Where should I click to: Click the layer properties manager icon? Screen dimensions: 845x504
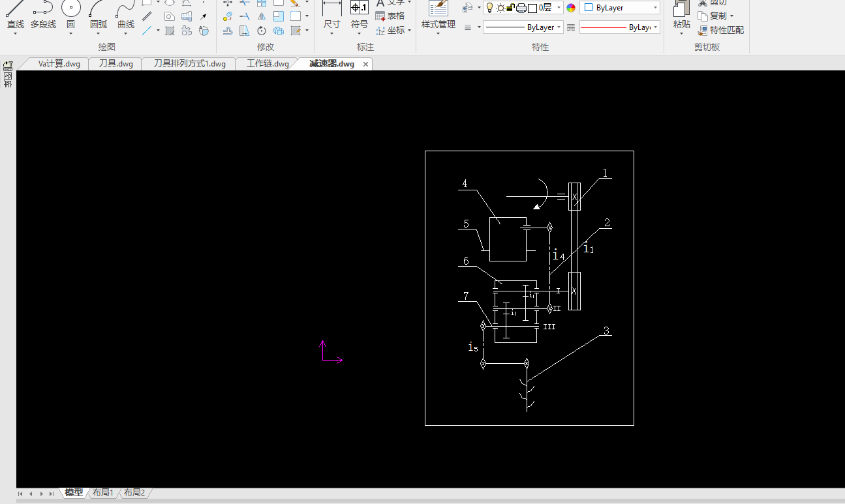tap(467, 8)
